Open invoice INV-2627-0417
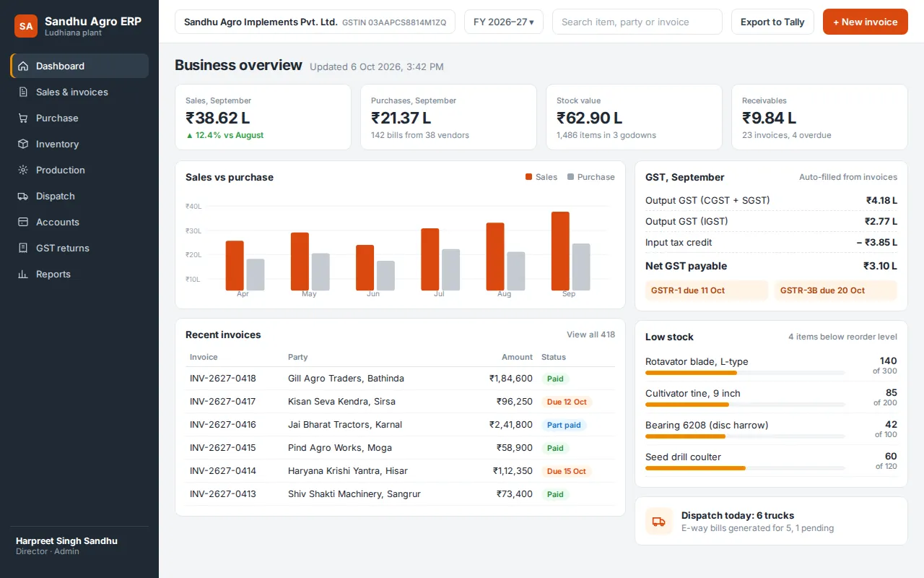Viewport: 924px width, 578px height. click(x=223, y=402)
